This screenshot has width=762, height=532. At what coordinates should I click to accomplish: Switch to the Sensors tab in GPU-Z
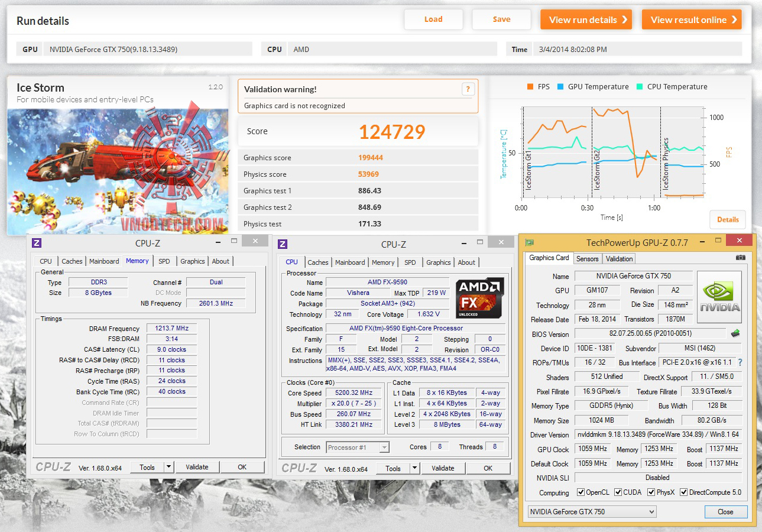[587, 258]
